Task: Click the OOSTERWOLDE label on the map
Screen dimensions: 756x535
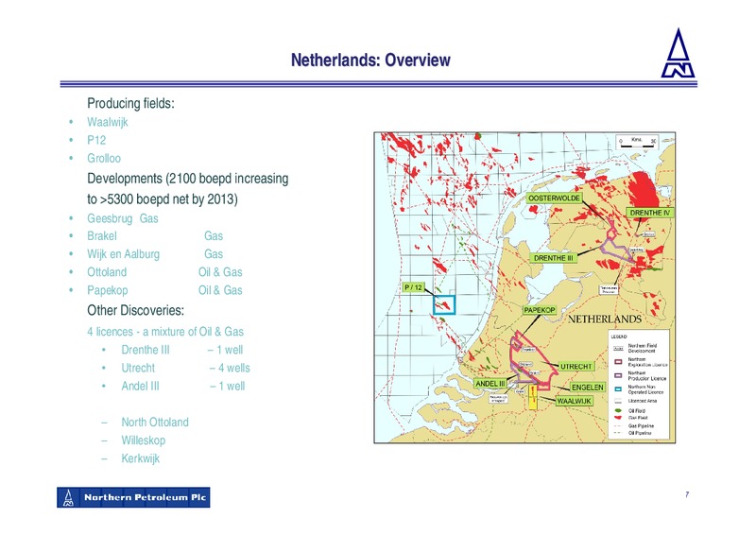Action: tap(554, 198)
